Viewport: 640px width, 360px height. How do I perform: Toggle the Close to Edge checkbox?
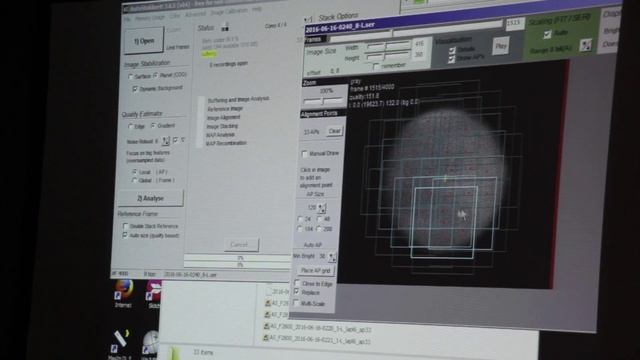pos(297,283)
